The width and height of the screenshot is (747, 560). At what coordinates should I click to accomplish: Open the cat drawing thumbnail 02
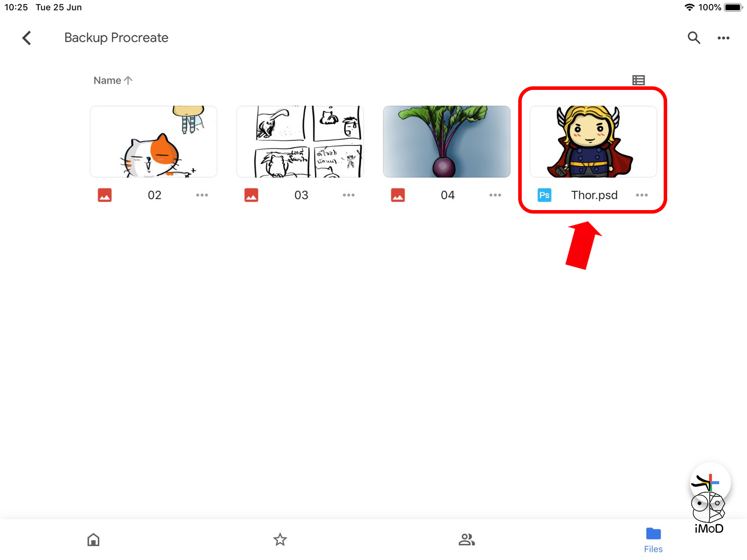pos(154,141)
